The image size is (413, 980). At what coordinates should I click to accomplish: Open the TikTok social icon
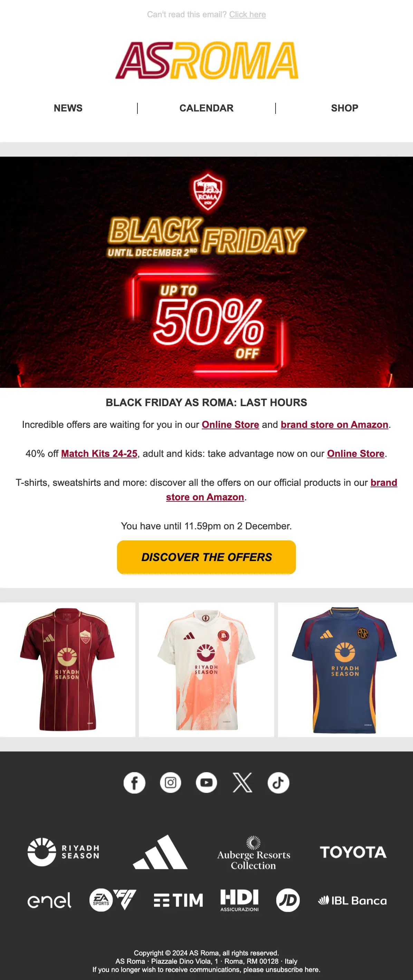[x=278, y=783]
